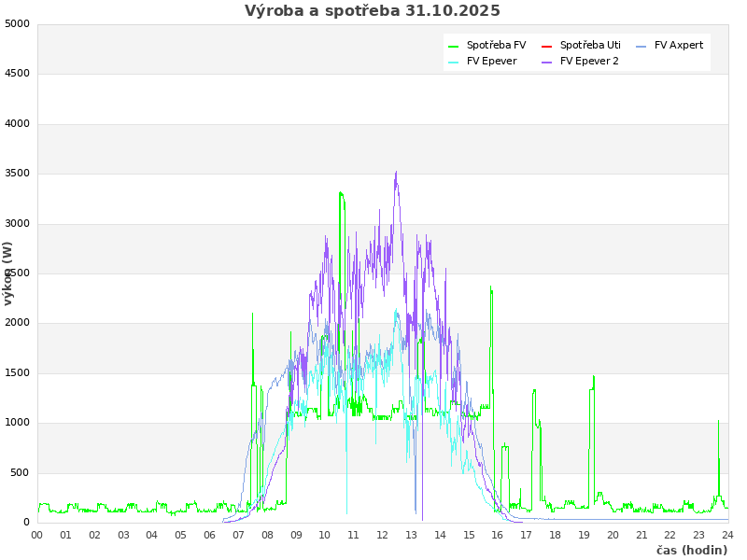Viewport: 747px width, 560px height.
Task: Click the chart title Výroba a spotřeba 31.10.2025
Action: click(x=373, y=11)
